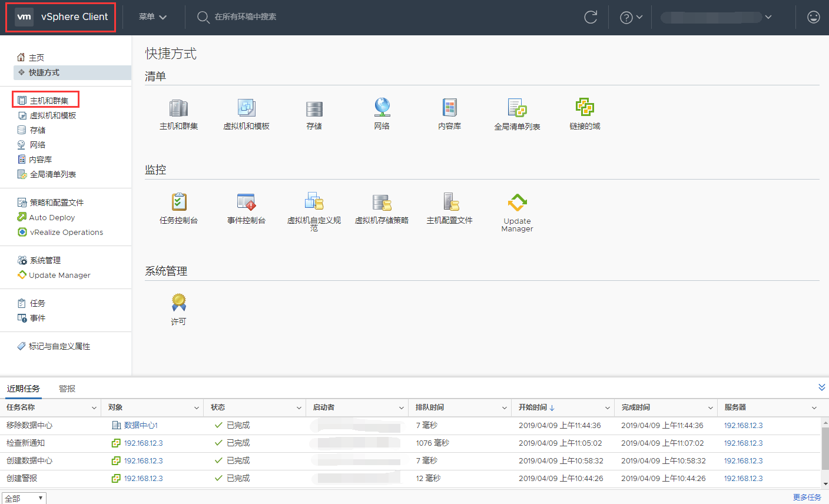The height and width of the screenshot is (504, 829).
Task: Open the 菜单 dropdown menu
Action: pos(152,17)
